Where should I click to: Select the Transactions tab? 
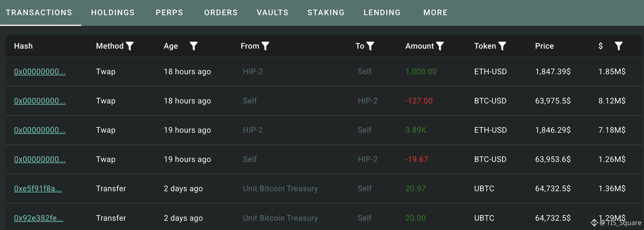(39, 13)
